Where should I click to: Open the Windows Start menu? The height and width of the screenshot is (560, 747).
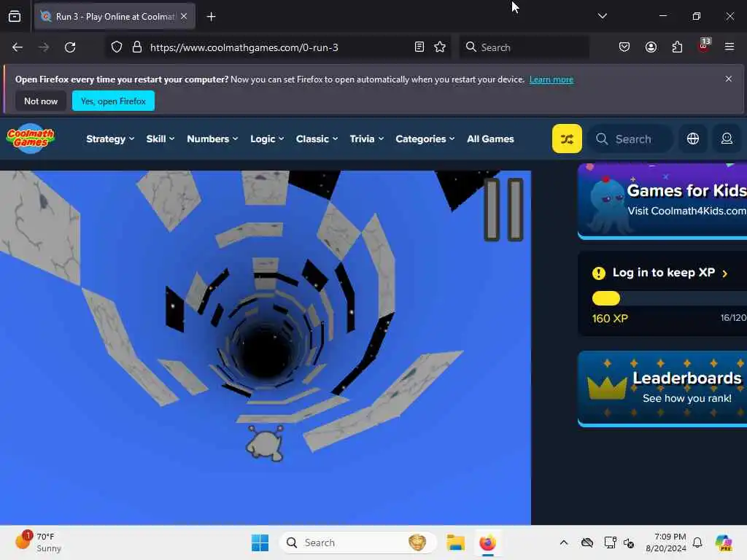tap(260, 542)
